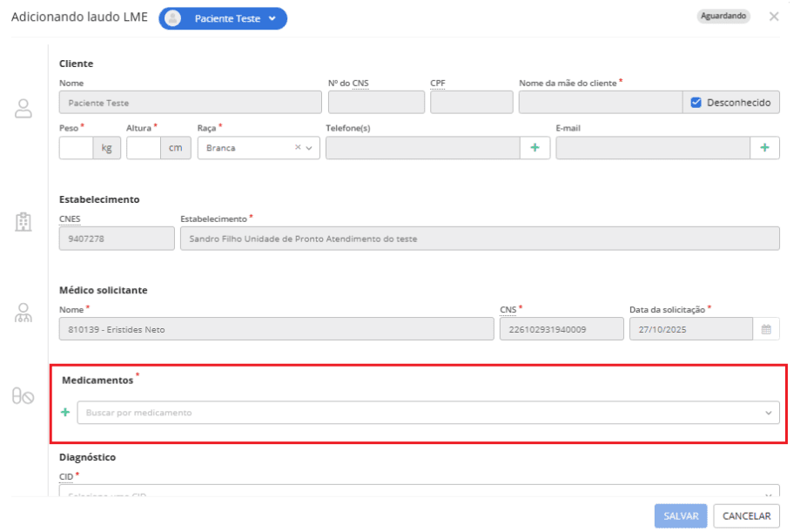Open the calendar for Data da solicitação
The image size is (800, 532).
(766, 330)
